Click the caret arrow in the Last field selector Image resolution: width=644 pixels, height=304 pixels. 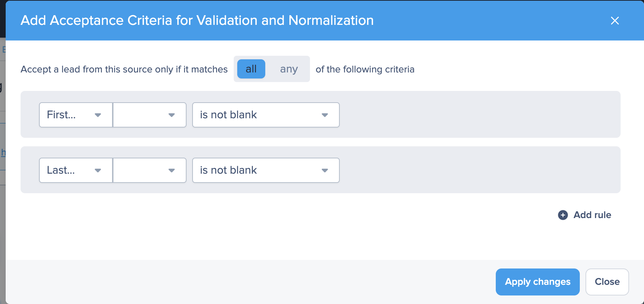(x=98, y=170)
